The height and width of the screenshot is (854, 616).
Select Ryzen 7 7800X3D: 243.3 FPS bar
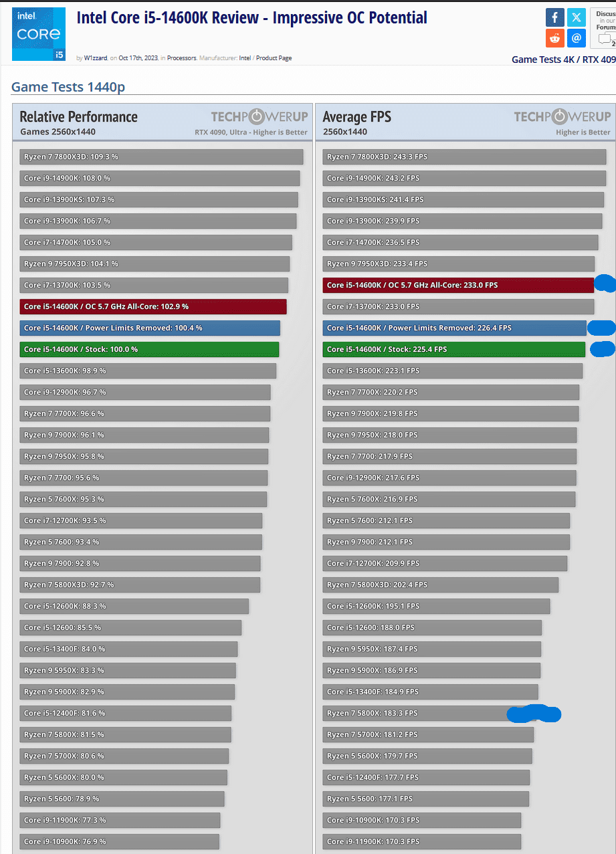[x=464, y=156]
